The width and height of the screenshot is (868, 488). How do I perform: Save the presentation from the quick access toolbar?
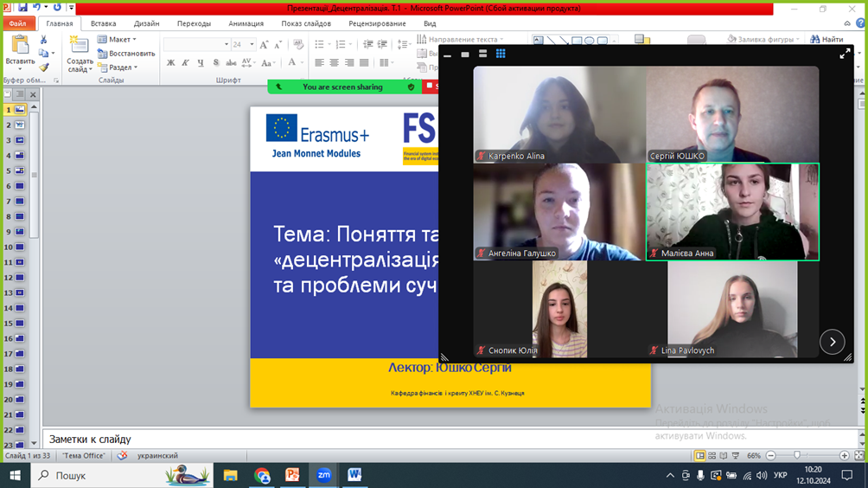pyautogui.click(x=22, y=7)
